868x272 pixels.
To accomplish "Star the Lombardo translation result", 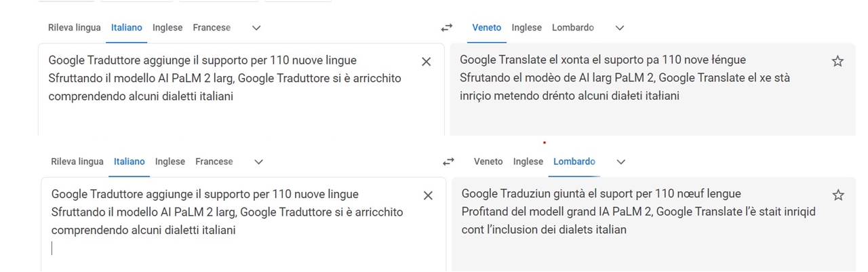I will pyautogui.click(x=838, y=195).
